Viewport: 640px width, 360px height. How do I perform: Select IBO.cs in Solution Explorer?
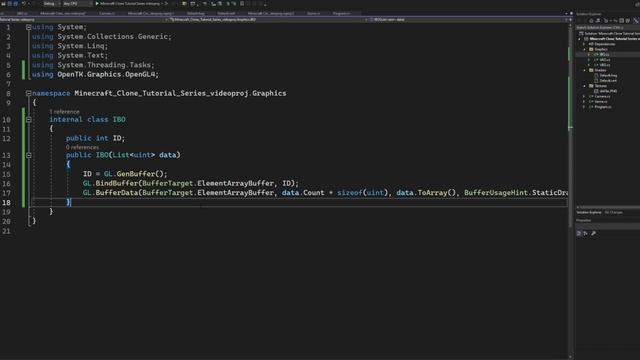point(604,54)
